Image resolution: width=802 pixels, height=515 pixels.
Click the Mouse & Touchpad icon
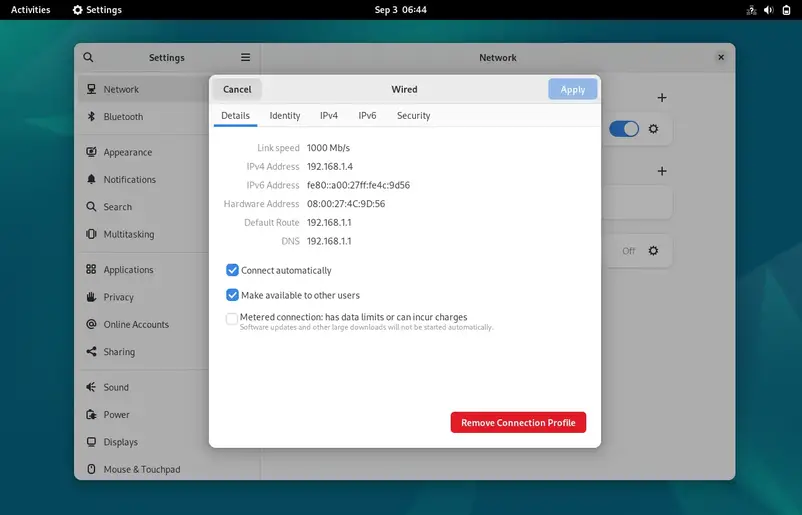tap(91, 469)
